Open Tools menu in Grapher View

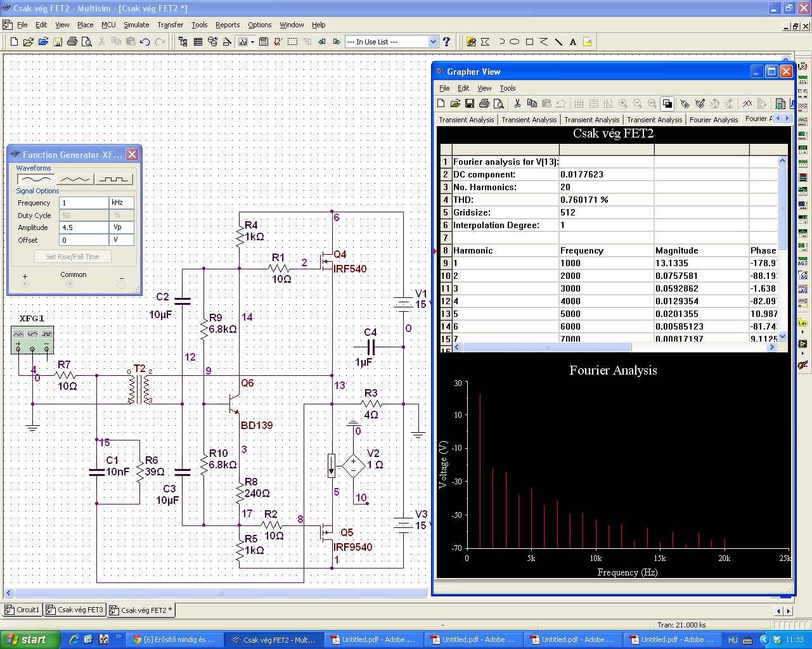coord(507,88)
